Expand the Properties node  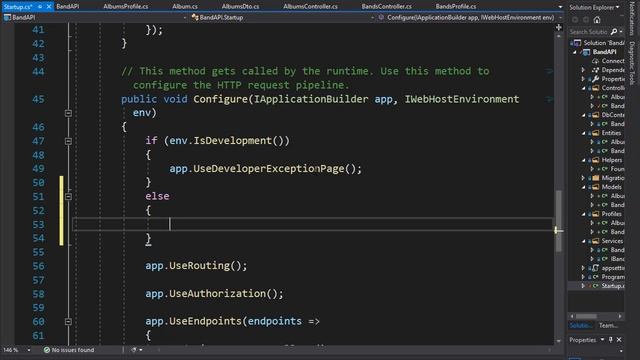click(x=584, y=79)
